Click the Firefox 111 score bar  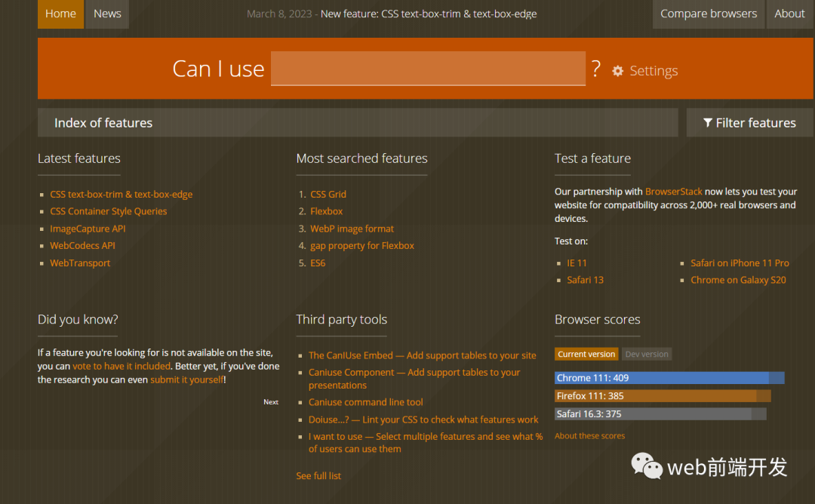(x=663, y=396)
